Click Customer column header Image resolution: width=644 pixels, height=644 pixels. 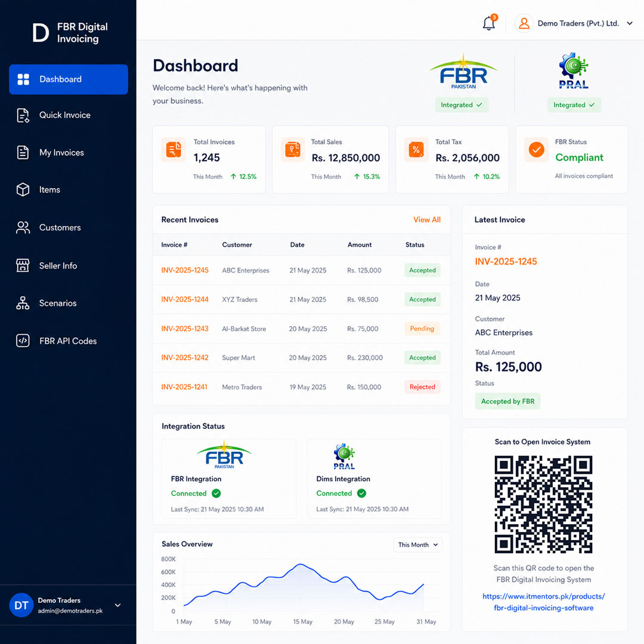click(237, 245)
